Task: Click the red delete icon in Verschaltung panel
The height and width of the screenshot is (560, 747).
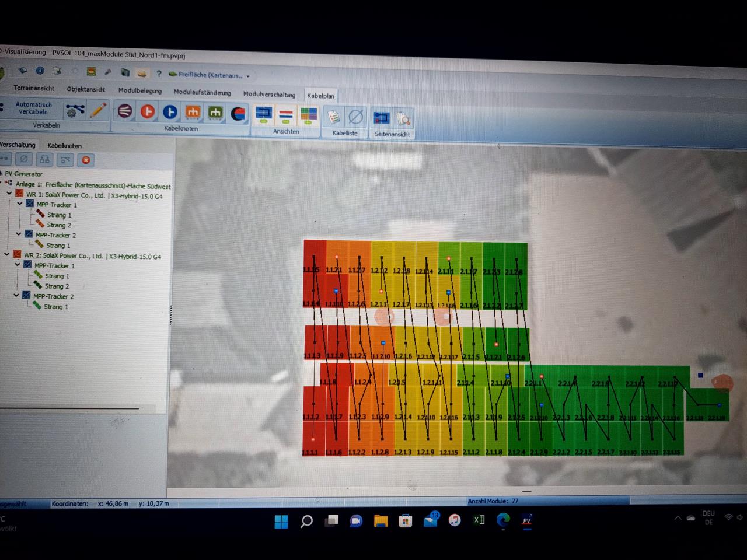Action: (86, 160)
